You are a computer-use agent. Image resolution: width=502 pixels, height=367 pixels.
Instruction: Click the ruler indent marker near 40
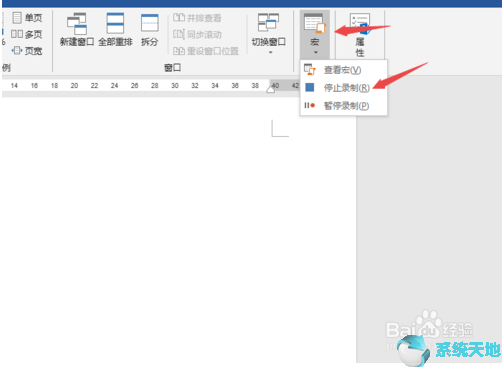pyautogui.click(x=271, y=89)
